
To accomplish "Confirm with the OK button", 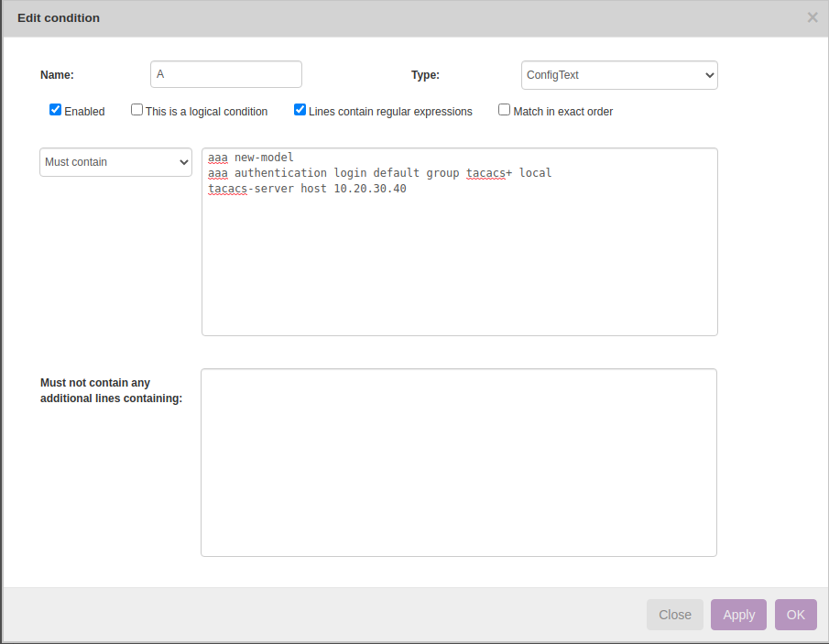I will [795, 615].
